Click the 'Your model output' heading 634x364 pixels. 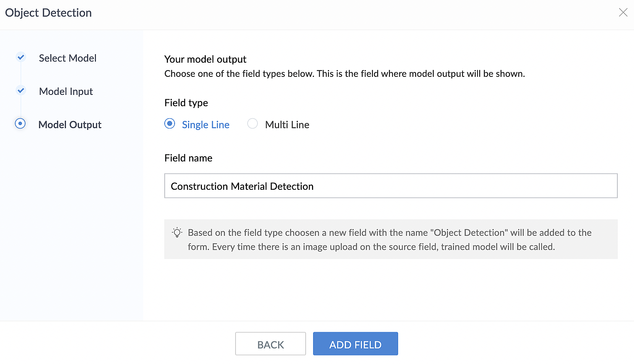pos(205,59)
